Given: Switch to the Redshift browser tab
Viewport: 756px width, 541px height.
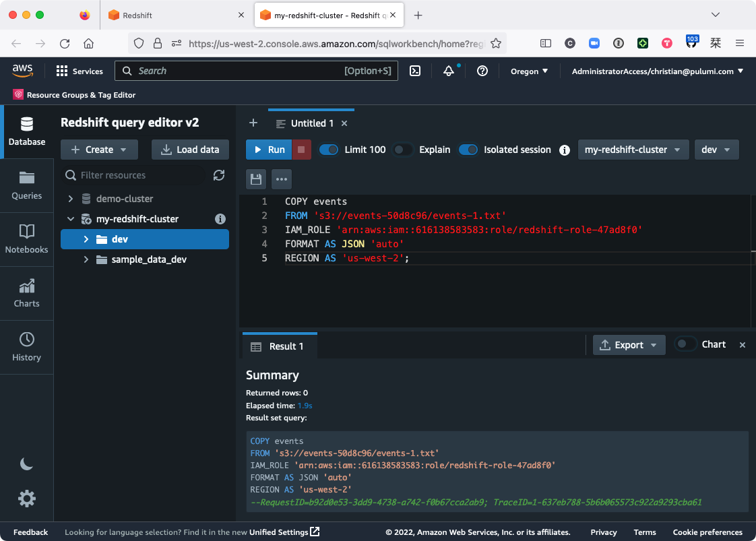Looking at the screenshot, I should 176,15.
